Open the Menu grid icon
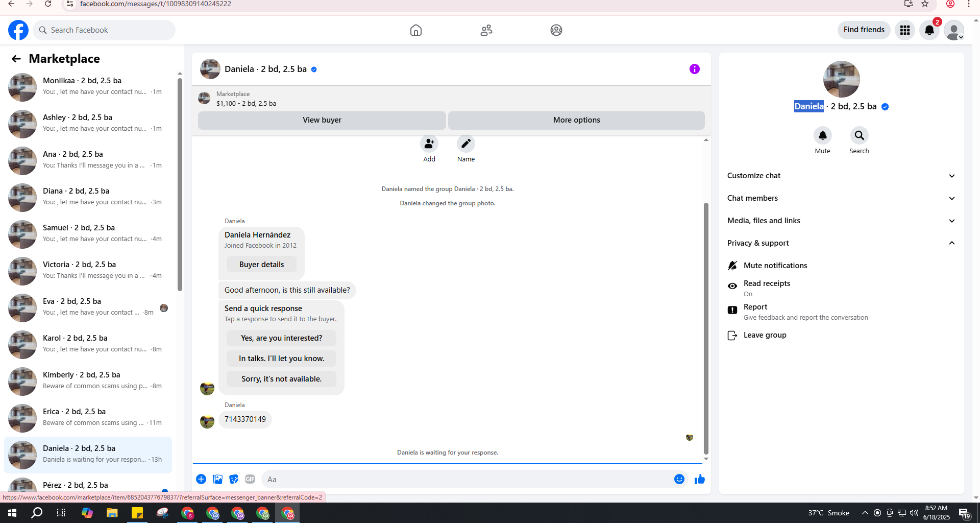Image resolution: width=980 pixels, height=523 pixels. coord(905,30)
